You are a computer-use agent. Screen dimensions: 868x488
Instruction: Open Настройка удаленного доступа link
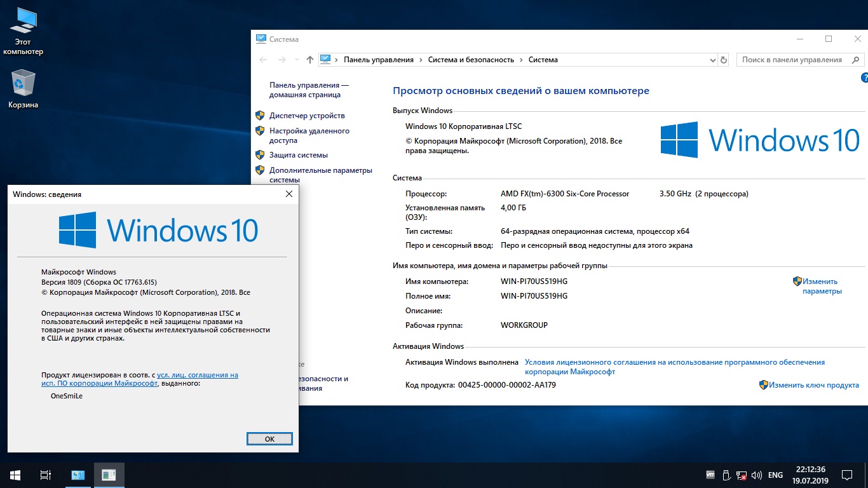(309, 135)
